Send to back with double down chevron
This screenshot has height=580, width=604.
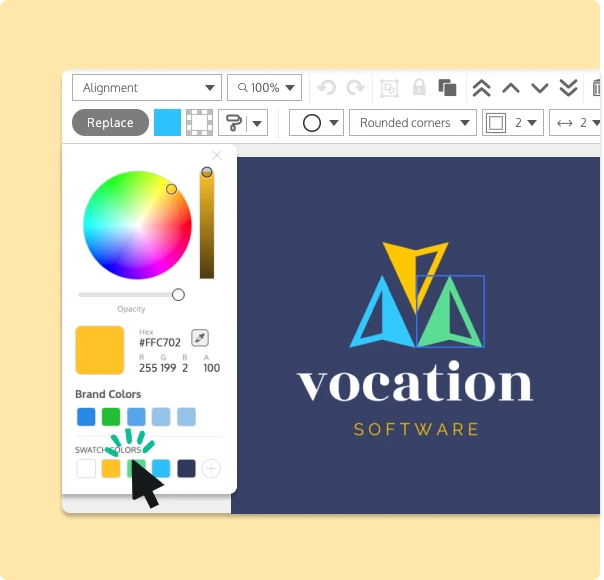coord(569,88)
